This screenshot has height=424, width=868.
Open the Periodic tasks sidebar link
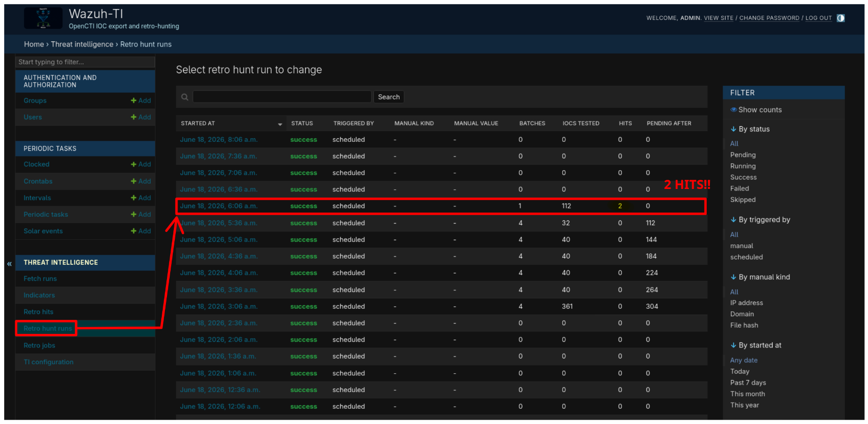46,215
